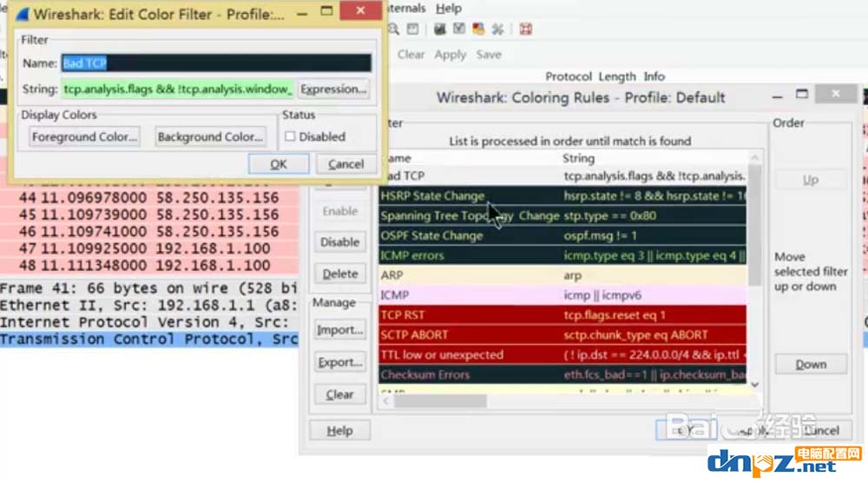Click the Wireshark fin icon in dialog title
This screenshot has width=868, height=483.
point(23,13)
